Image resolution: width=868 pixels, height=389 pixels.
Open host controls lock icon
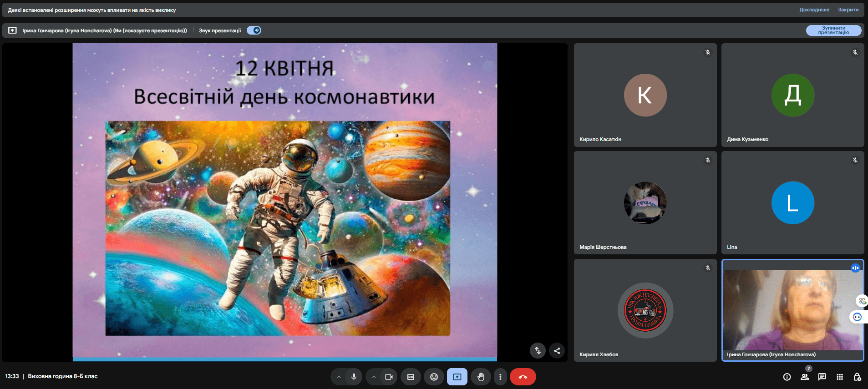point(857,377)
